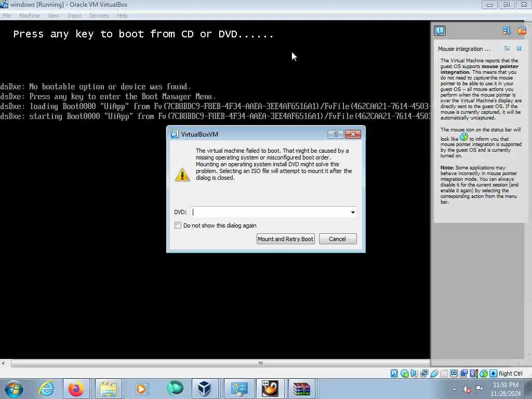Viewport: 532px width, 399px height.
Task: Click the mouse integration status icon
Action: pyautogui.click(x=484, y=374)
